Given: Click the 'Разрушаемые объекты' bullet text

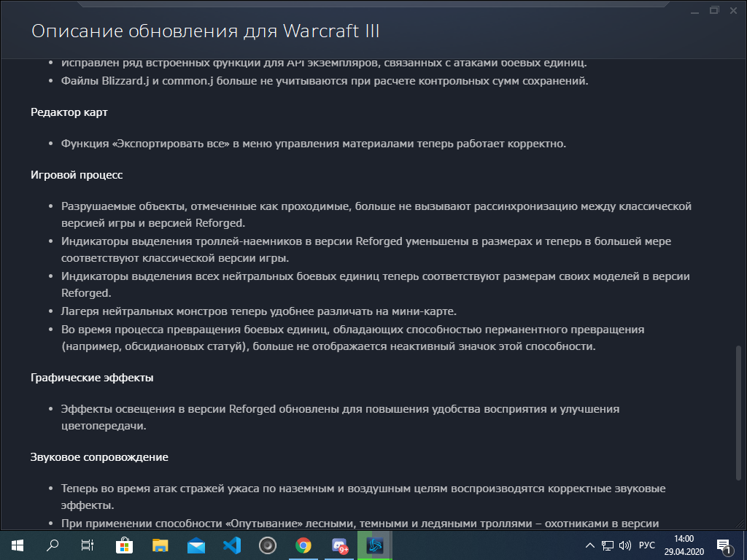Looking at the screenshot, I should (376, 215).
